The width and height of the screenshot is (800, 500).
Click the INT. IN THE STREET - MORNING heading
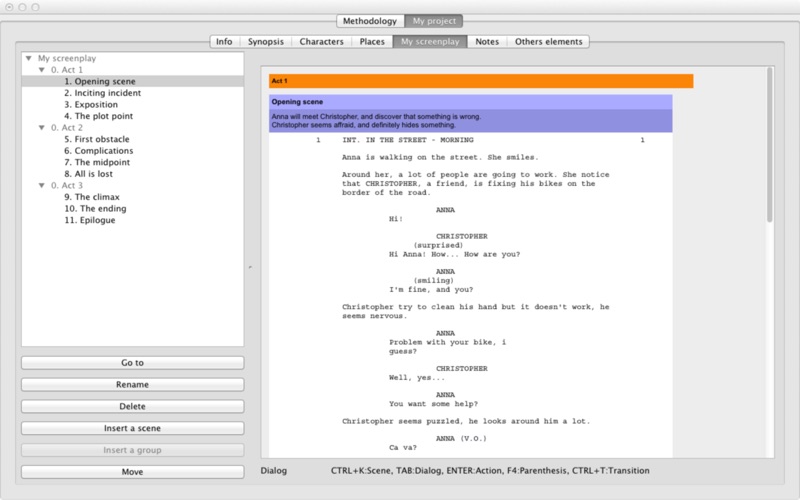(x=408, y=140)
